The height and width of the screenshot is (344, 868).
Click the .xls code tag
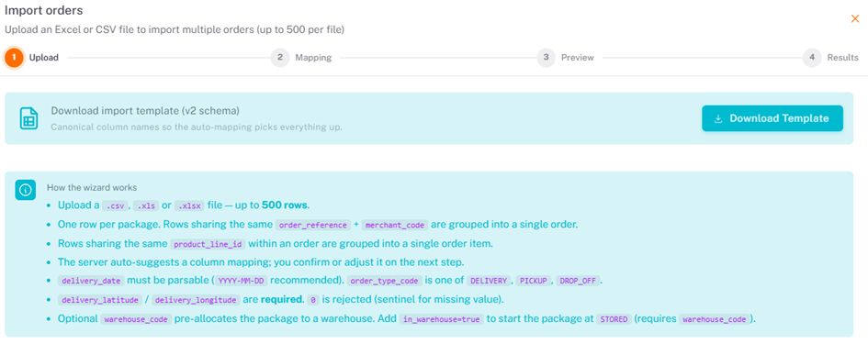pyautogui.click(x=146, y=205)
